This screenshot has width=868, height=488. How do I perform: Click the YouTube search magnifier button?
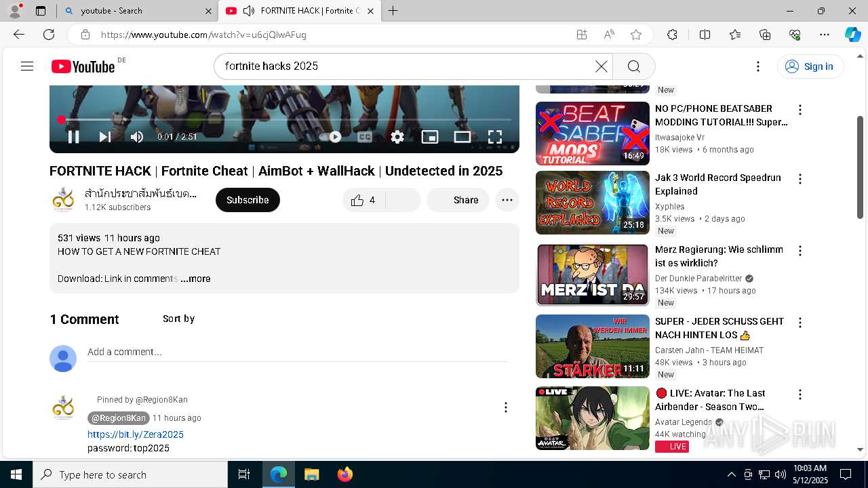tap(634, 66)
